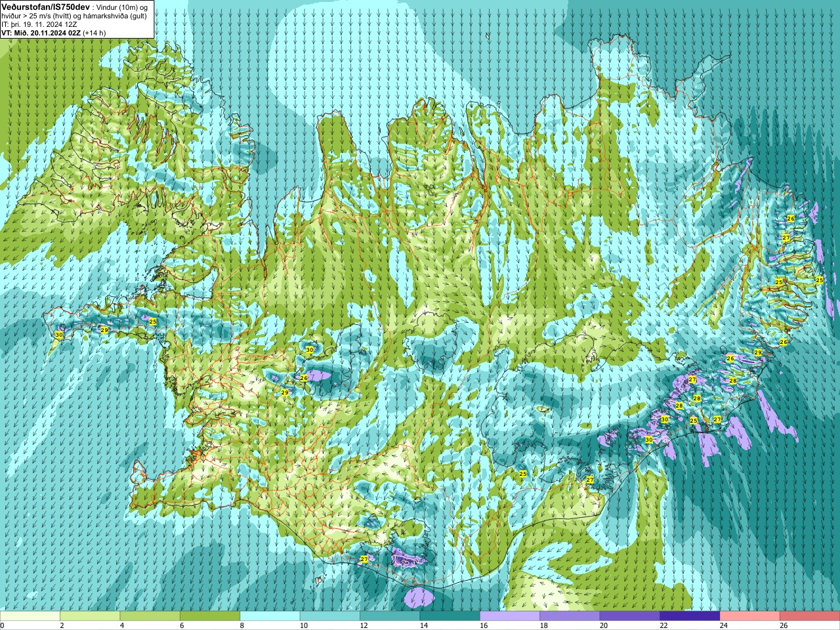Click the turquoise 10–12 m/s legend swatch
The height and width of the screenshot is (630, 840).
330,616
